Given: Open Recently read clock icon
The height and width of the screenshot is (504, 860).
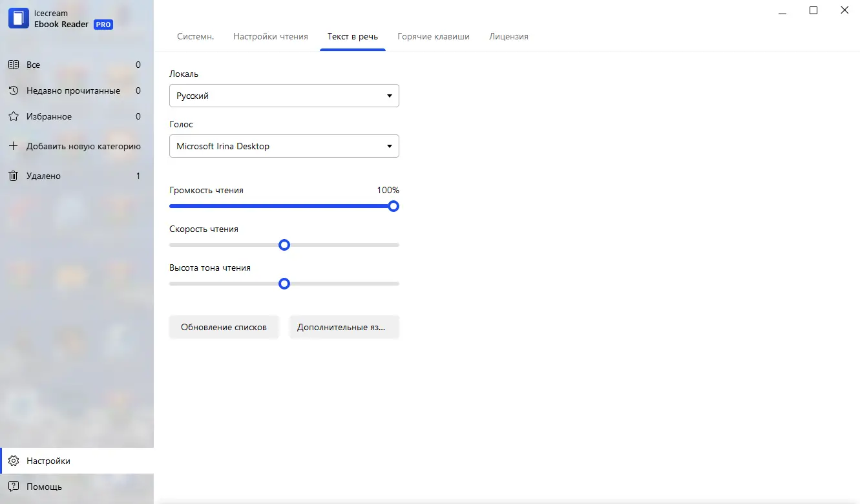Looking at the screenshot, I should (13, 90).
